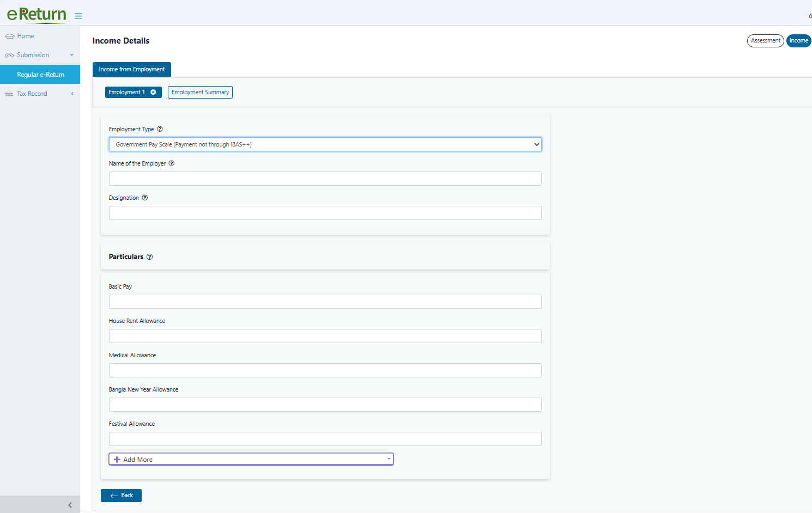Open Employment Type help icon
The height and width of the screenshot is (513, 812).
click(160, 129)
